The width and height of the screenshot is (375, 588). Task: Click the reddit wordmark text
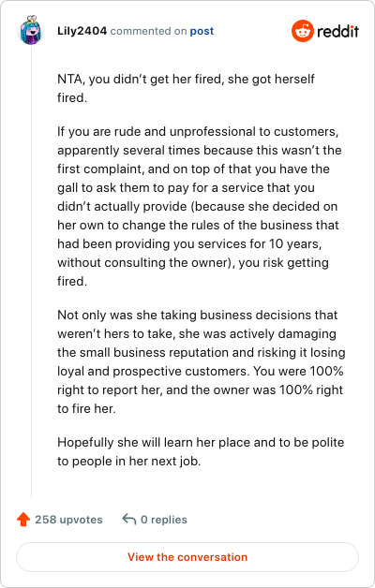coord(337,31)
